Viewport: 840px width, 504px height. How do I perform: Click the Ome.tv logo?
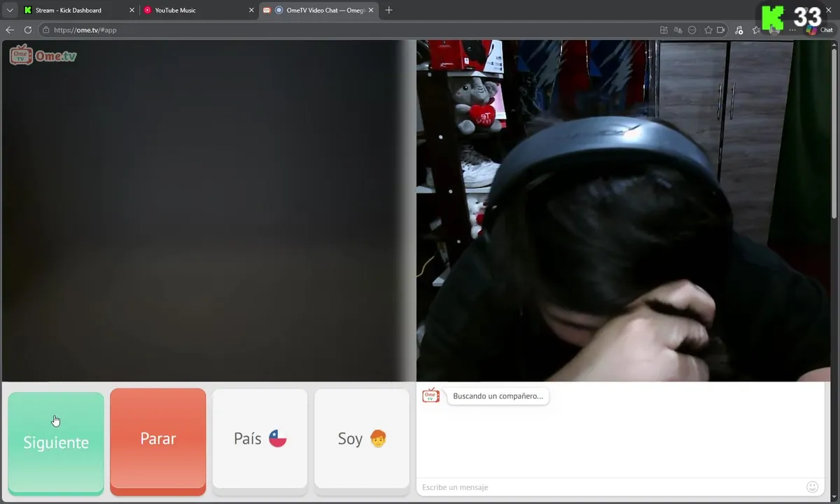coord(43,55)
